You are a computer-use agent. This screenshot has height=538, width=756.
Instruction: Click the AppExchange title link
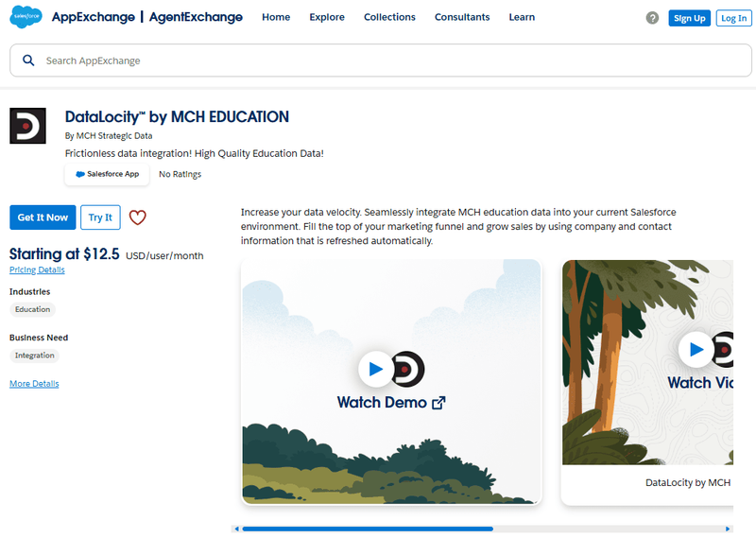pyautogui.click(x=94, y=17)
